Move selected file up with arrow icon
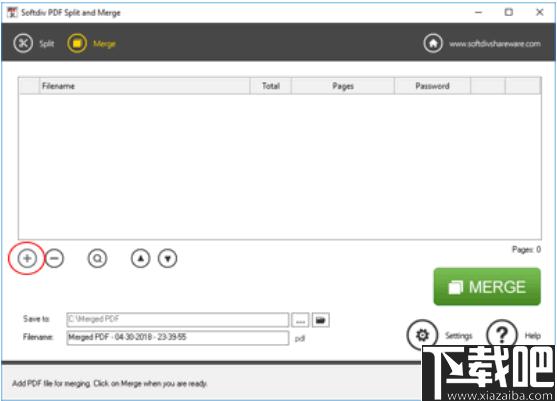 (x=141, y=258)
